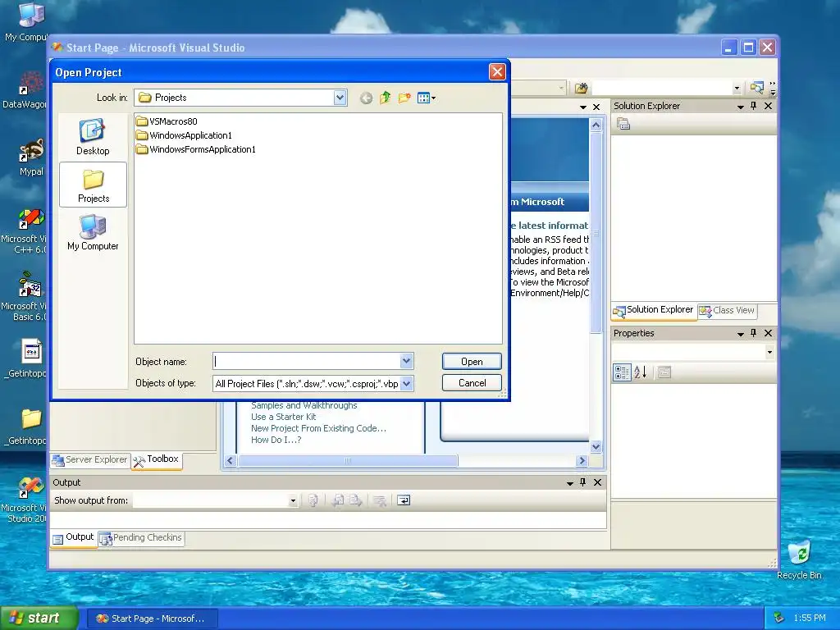Screen dimensions: 840x630
Task: Click Start Page taskbar button
Action: 152,619
